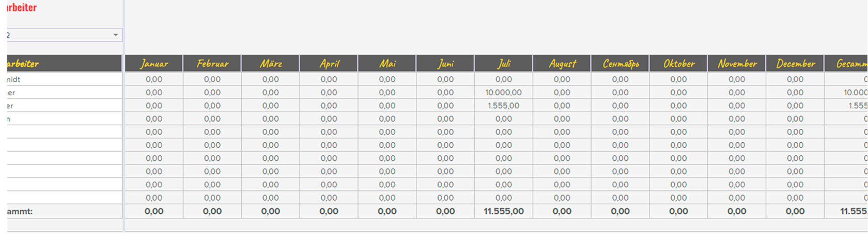Click the 1.555,00 cell in Juli

pyautogui.click(x=504, y=106)
